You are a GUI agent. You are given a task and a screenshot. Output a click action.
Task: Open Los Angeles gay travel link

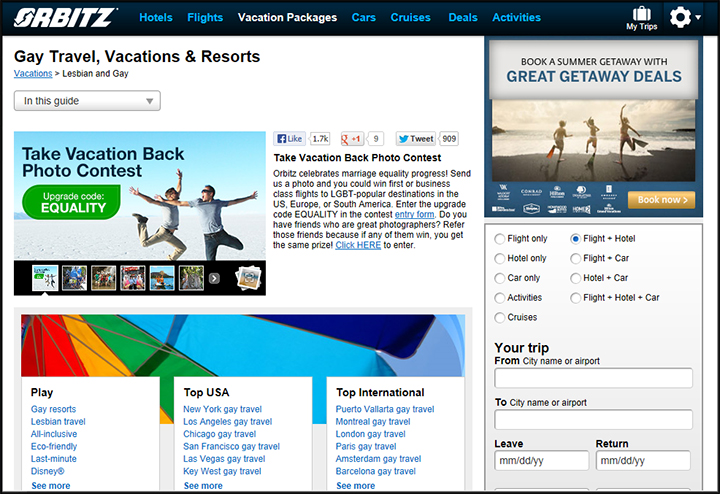click(227, 421)
